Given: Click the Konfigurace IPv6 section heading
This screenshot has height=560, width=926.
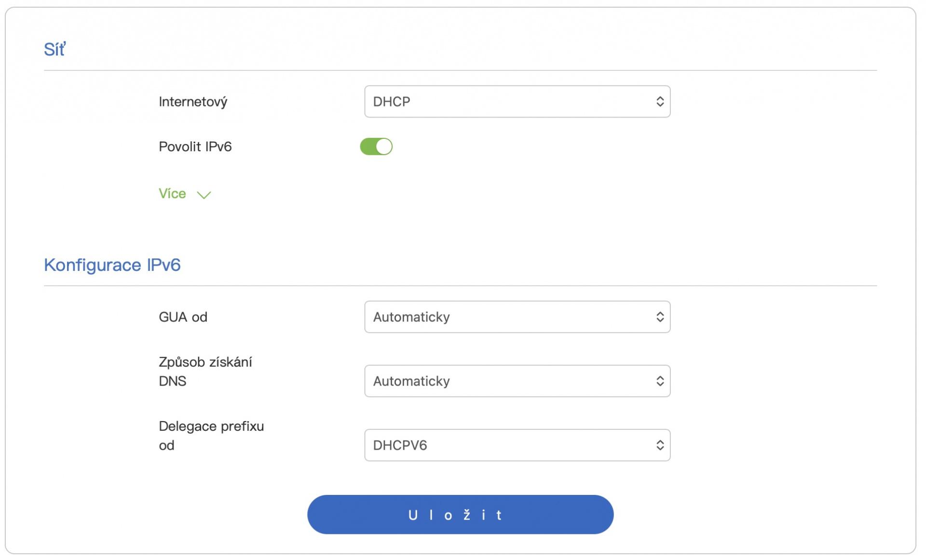Looking at the screenshot, I should pyautogui.click(x=112, y=265).
